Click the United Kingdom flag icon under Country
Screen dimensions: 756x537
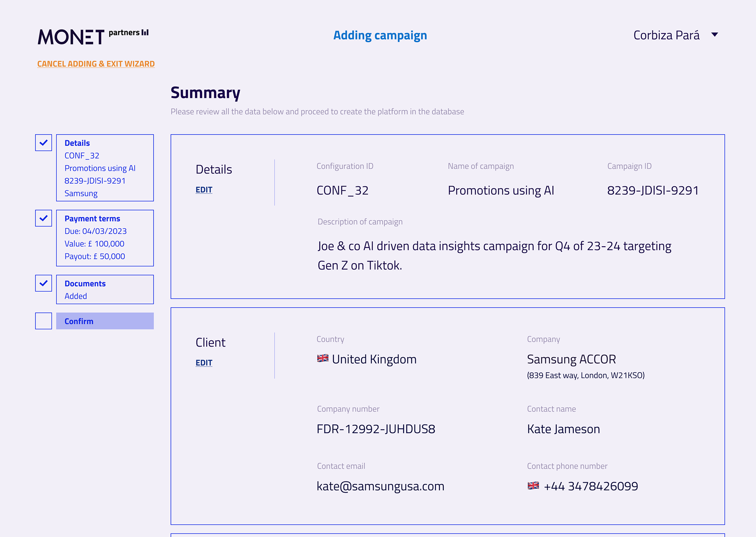pos(323,358)
